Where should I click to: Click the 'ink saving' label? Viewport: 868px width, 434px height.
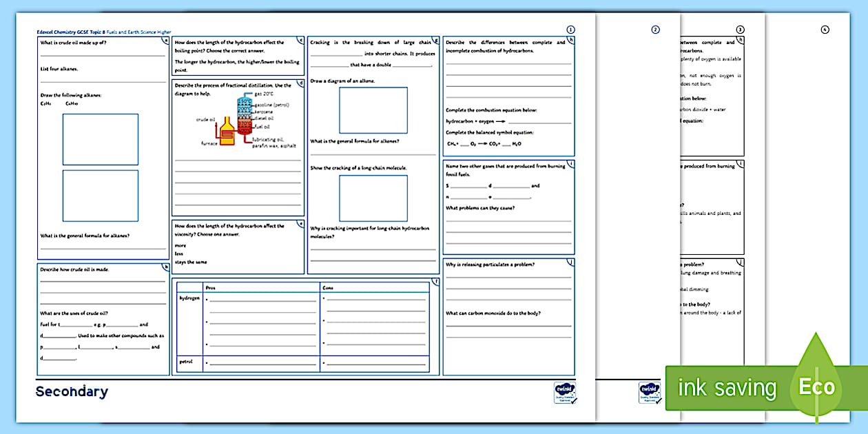[727, 388]
